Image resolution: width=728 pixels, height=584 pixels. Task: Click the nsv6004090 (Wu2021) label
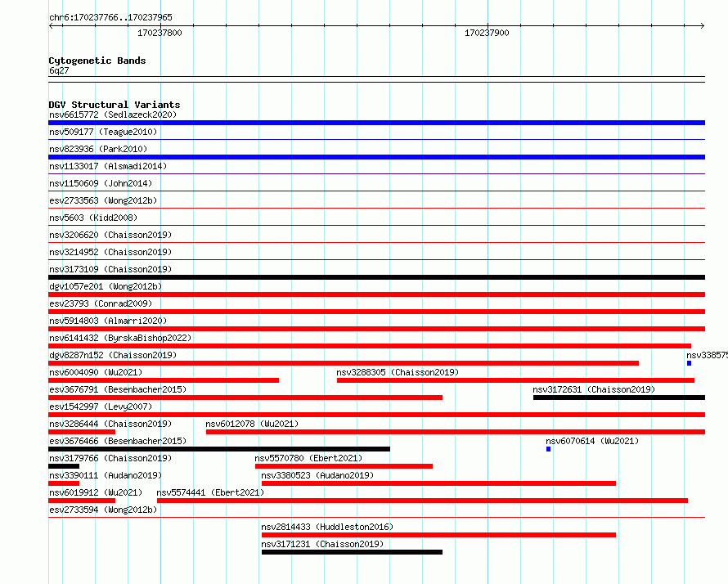[x=96, y=372]
